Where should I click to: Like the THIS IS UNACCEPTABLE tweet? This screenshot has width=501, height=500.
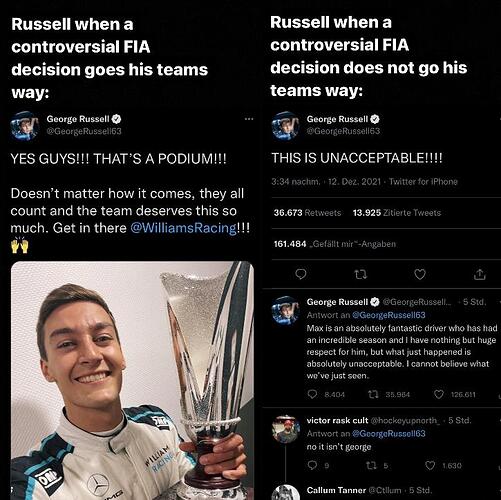coord(420,274)
